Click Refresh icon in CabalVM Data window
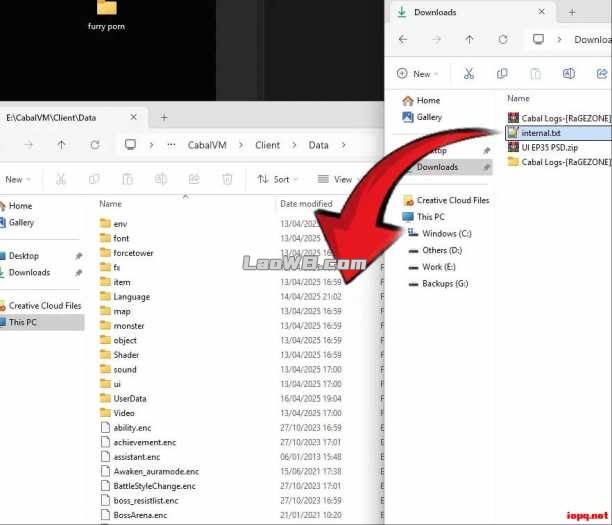 95,145
